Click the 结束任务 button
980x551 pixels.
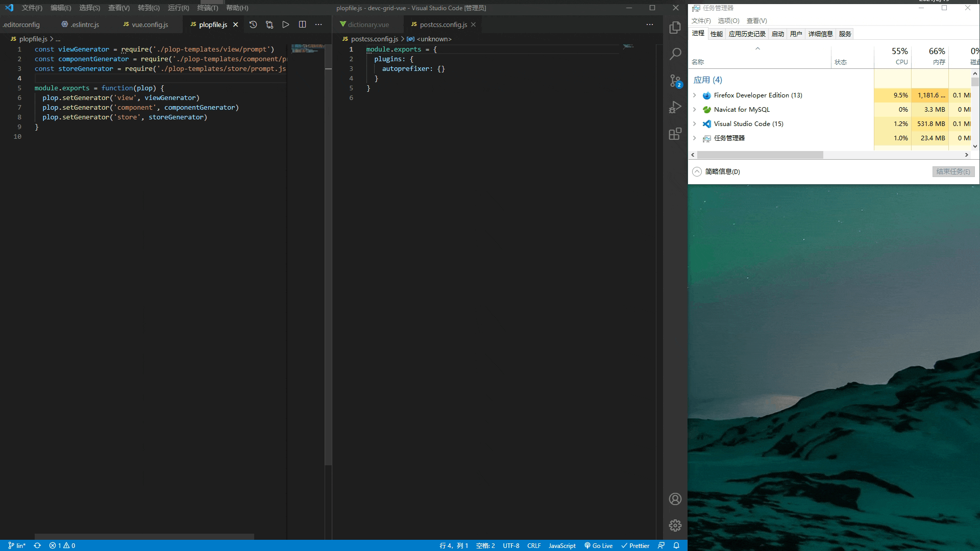pyautogui.click(x=953, y=171)
